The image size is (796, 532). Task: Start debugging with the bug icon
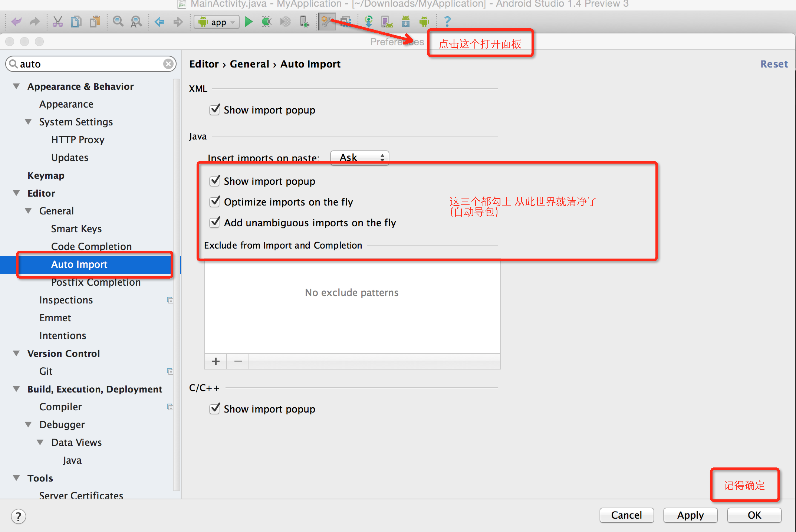266,22
